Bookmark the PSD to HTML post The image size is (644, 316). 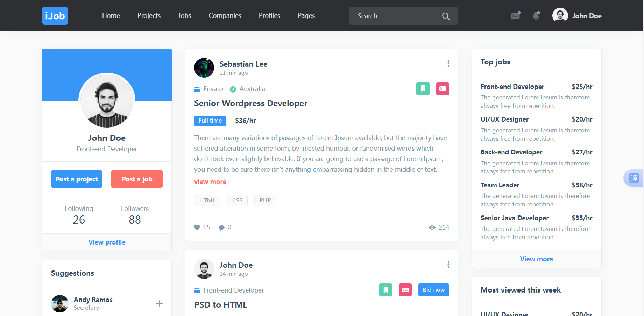[x=385, y=290]
